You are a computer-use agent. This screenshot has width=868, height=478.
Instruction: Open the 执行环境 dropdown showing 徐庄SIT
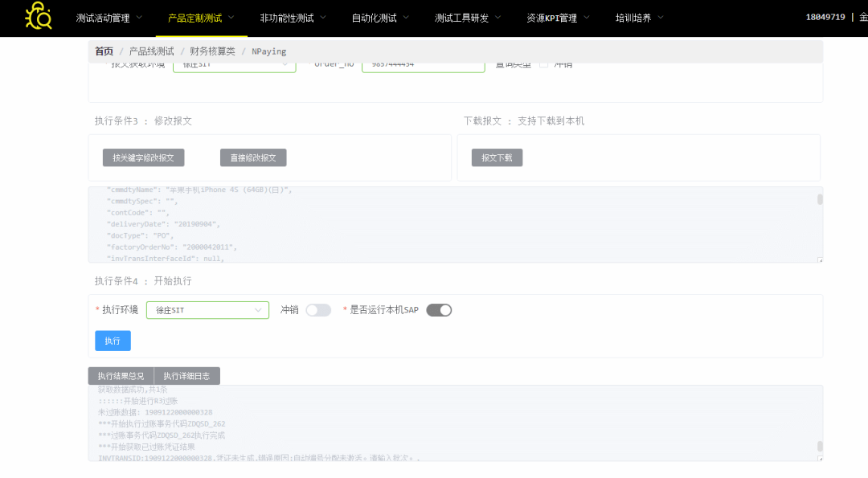pos(207,310)
